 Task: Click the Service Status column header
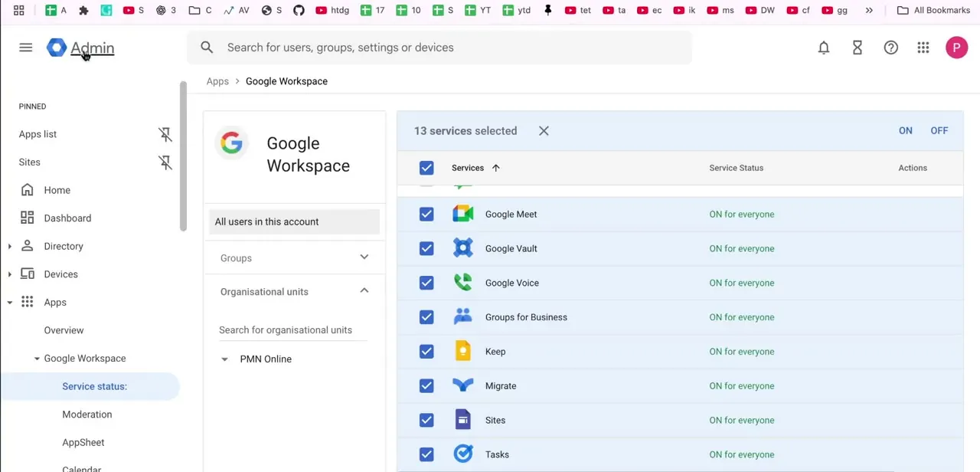click(x=736, y=168)
